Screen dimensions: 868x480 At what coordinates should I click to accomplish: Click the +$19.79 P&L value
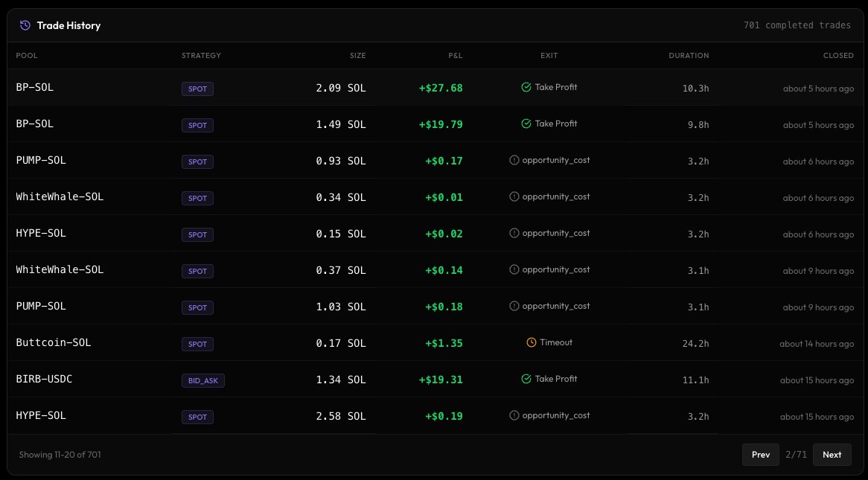click(x=441, y=124)
